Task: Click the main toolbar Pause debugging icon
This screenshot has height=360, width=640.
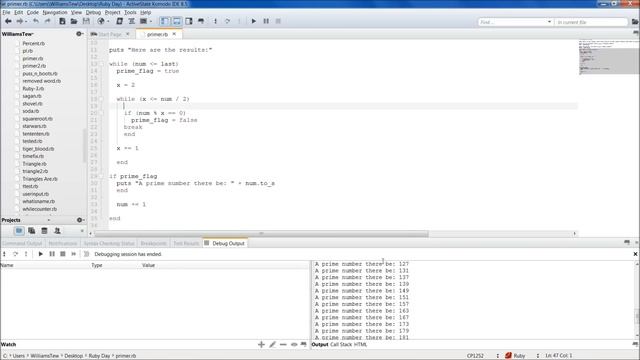Action: coord(266,21)
